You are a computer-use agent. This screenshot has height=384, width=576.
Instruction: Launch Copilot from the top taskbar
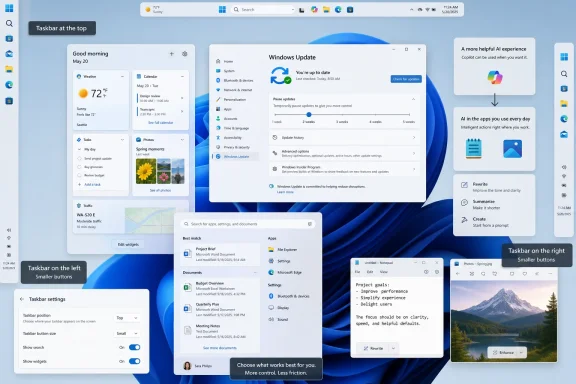pyautogui.click(x=314, y=10)
